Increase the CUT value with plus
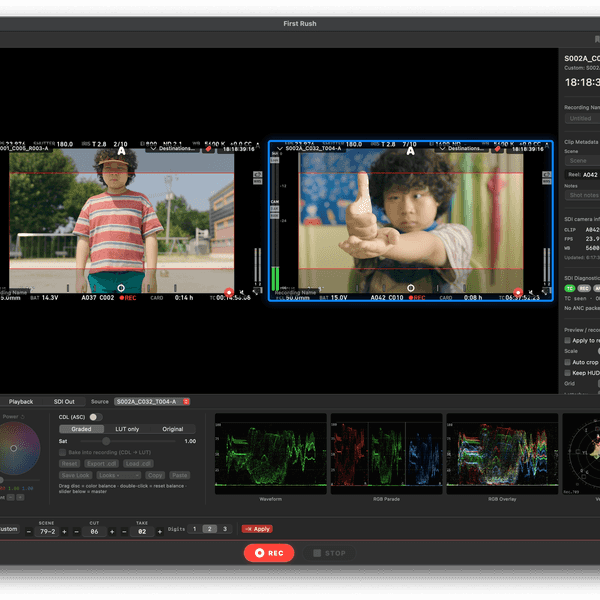Screen dimensions: 600x600 click(112, 532)
